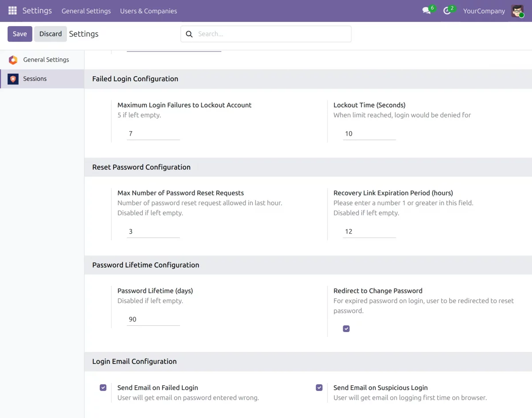532x418 pixels.
Task: Toggle Redirect to Change Password checkbox
Action: 346,328
